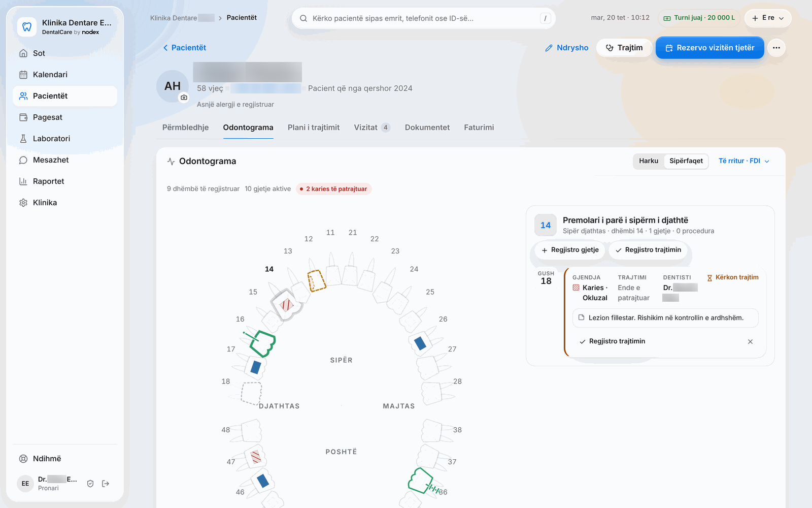Select tooth 13 with the dashed outline
Viewport: 812px width, 508px height.
click(x=316, y=280)
